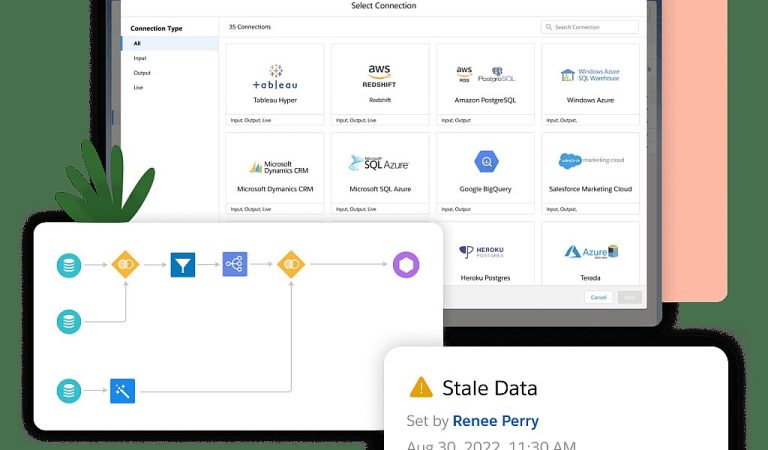
Task: Select the Amazon PostgreSQL connection card
Action: coord(485,84)
